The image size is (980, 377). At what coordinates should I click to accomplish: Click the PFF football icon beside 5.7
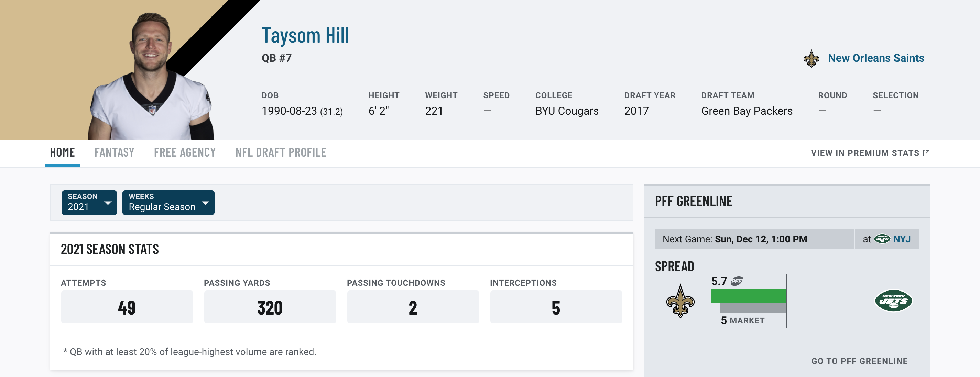737,281
